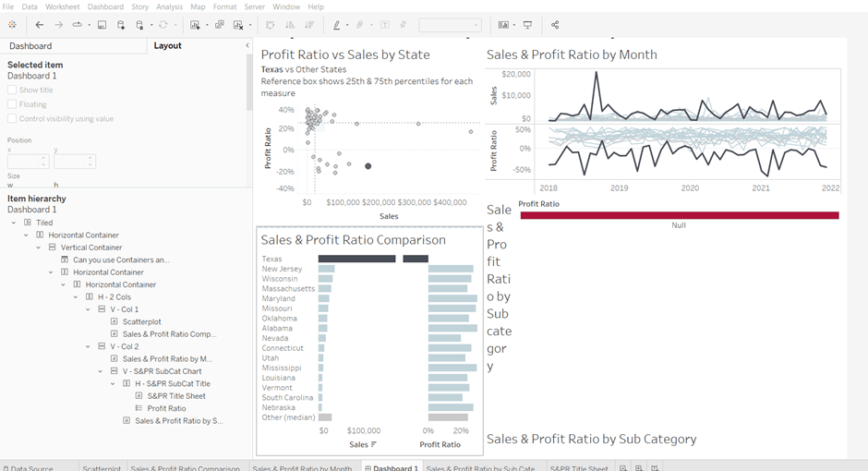
Task: Click the Share icon in toolbar
Action: coord(555,25)
